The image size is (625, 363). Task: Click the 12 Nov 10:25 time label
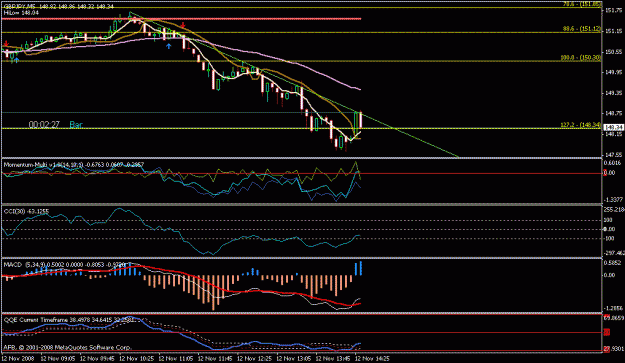click(136, 358)
